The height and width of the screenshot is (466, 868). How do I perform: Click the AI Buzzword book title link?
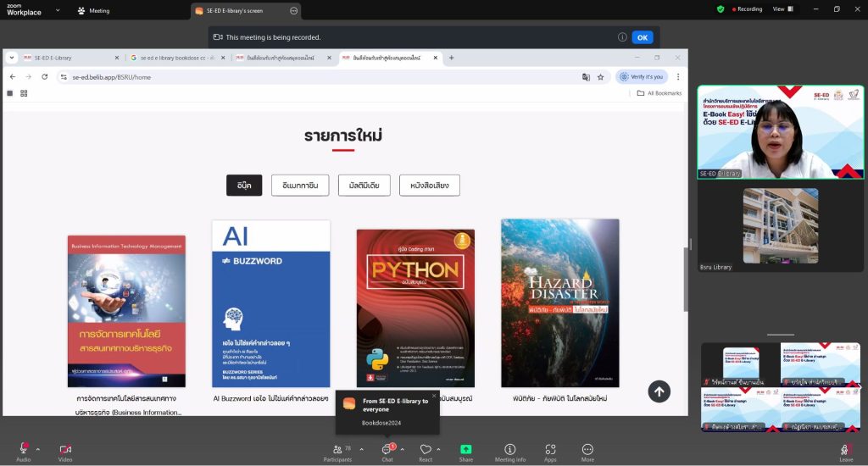(x=270, y=398)
